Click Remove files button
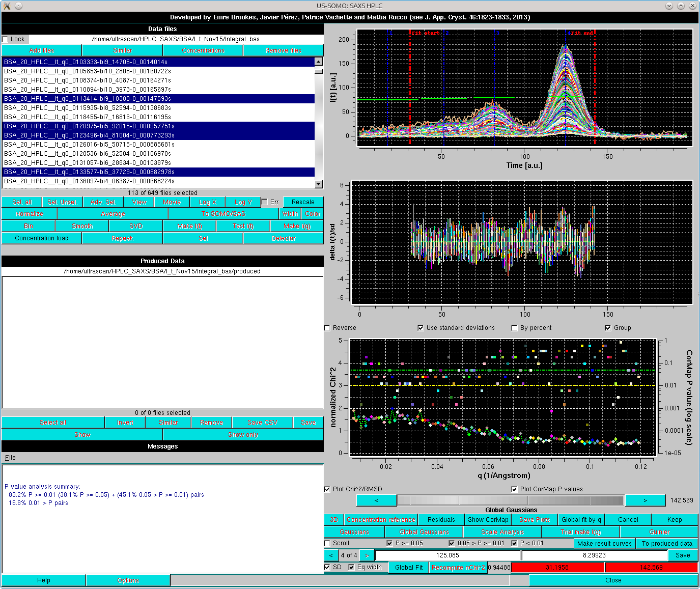Image resolution: width=700 pixels, height=589 pixels. [x=284, y=50]
